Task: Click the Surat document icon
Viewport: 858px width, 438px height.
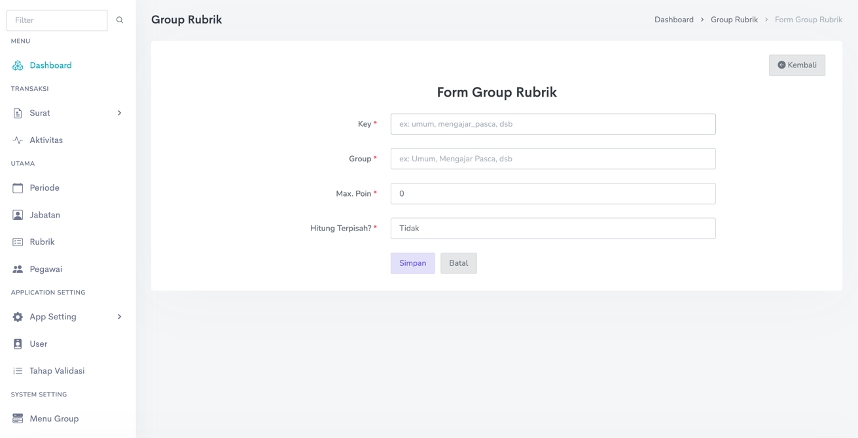Action: (18, 113)
